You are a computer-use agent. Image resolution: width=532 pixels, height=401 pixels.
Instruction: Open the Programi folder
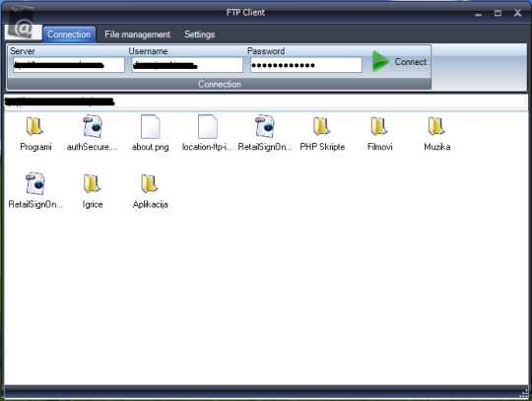coord(34,126)
